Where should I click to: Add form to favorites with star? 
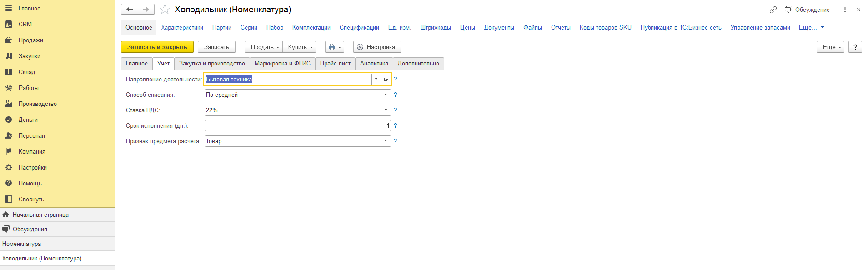pyautogui.click(x=165, y=10)
